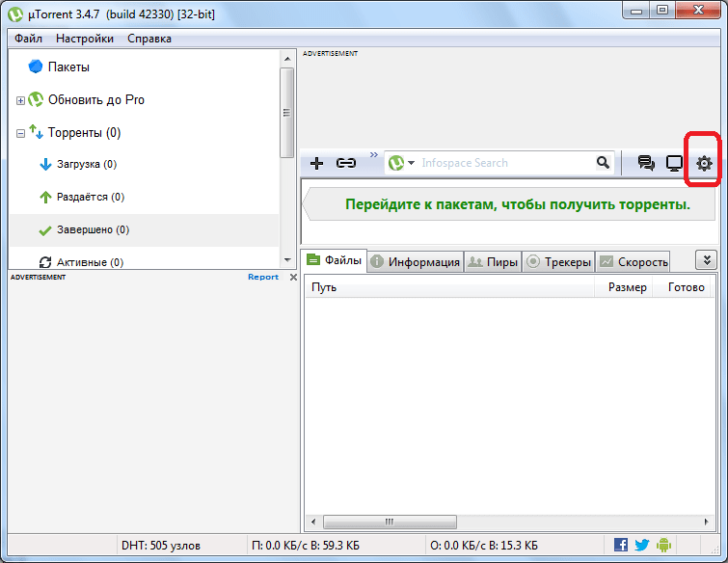The image size is (728, 563).
Task: Select Пакеты in the sidebar
Action: pos(68,67)
